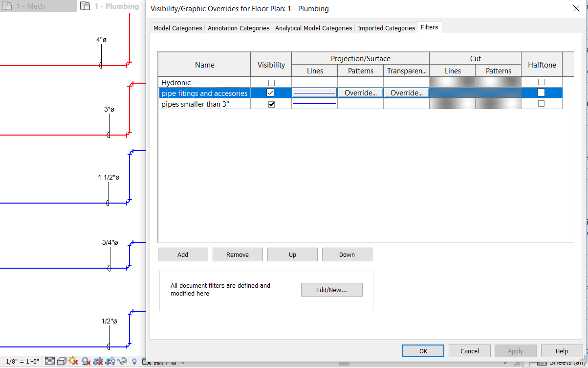Open the Visual Style cube icon
This screenshot has height=368, width=588.
tap(62, 361)
